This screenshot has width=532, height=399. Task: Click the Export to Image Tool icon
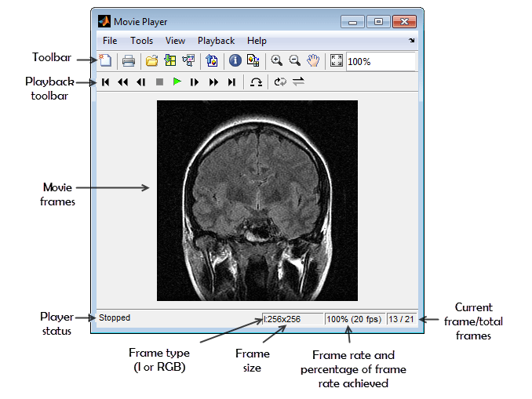click(212, 61)
